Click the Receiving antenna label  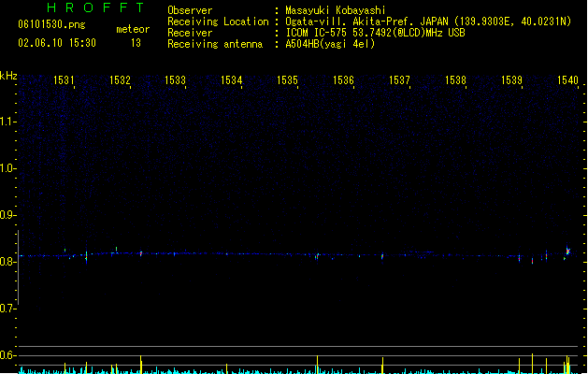[x=215, y=44]
